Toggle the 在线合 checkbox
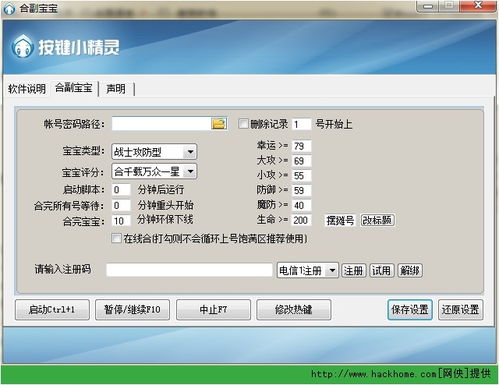499x385 pixels. click(x=116, y=238)
